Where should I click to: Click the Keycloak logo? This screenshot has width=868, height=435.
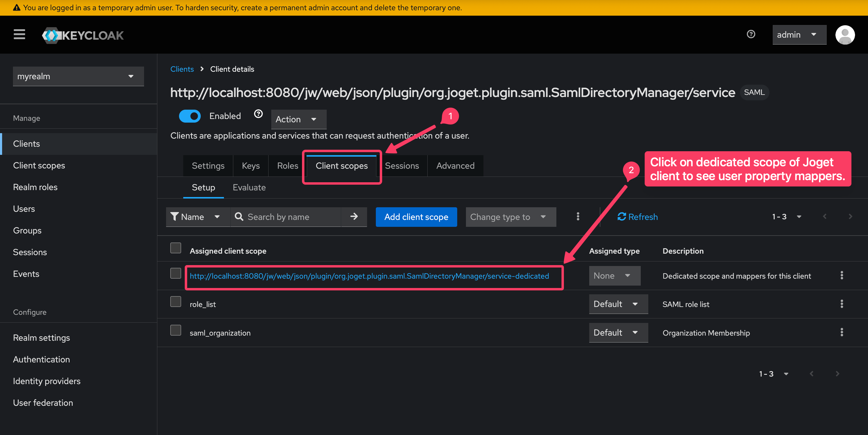coord(83,35)
